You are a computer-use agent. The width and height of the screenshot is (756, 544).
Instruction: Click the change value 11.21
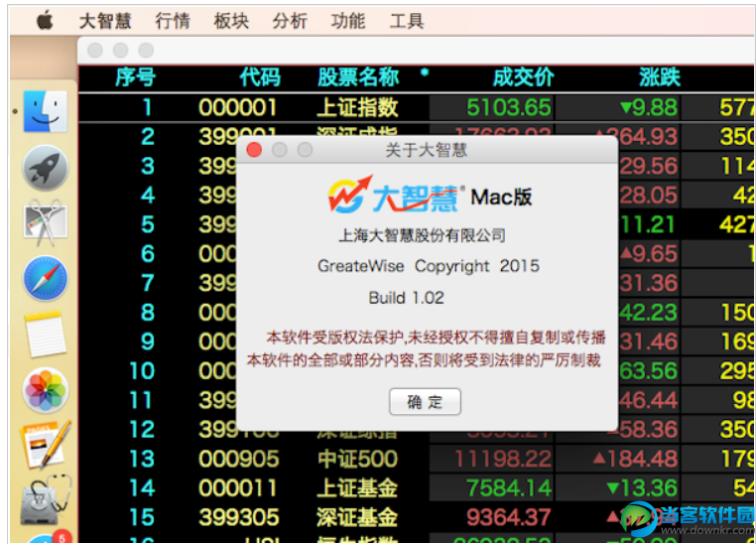(648, 224)
